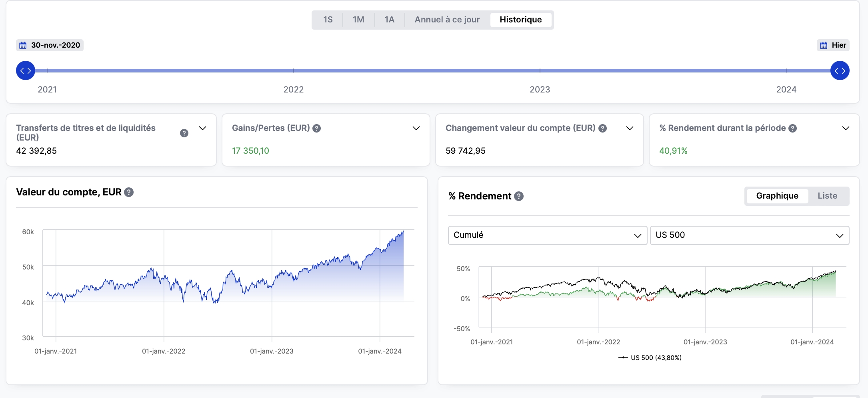868x398 pixels.
Task: Toggle US 500 series in chart legend
Action: (650, 358)
